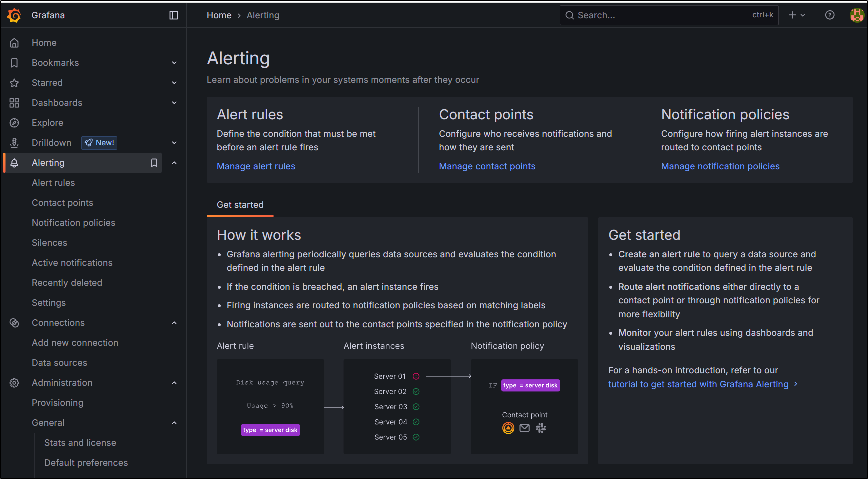Open Recently deleted in sidebar

click(x=67, y=283)
